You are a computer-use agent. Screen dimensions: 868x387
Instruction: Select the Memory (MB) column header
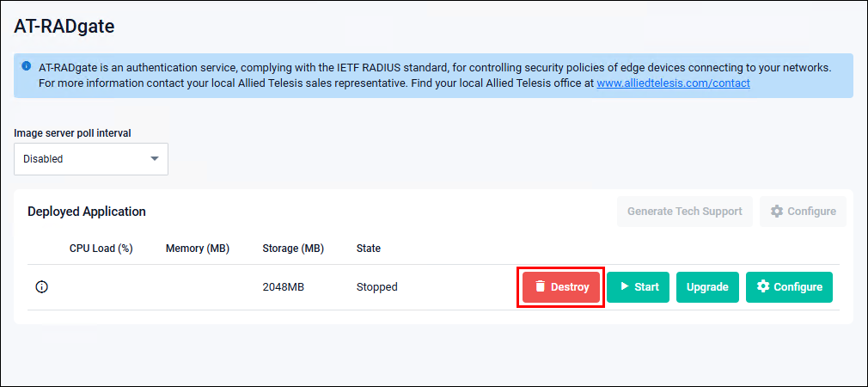[197, 249]
